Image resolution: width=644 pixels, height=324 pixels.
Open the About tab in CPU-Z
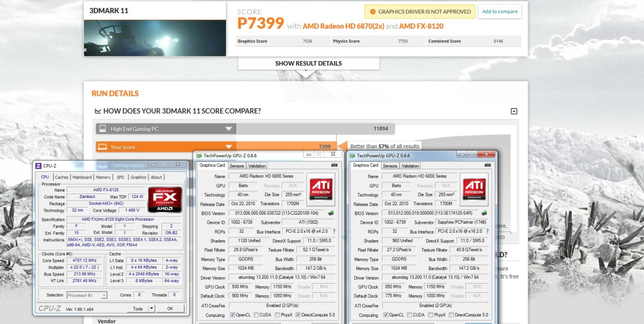(x=156, y=177)
